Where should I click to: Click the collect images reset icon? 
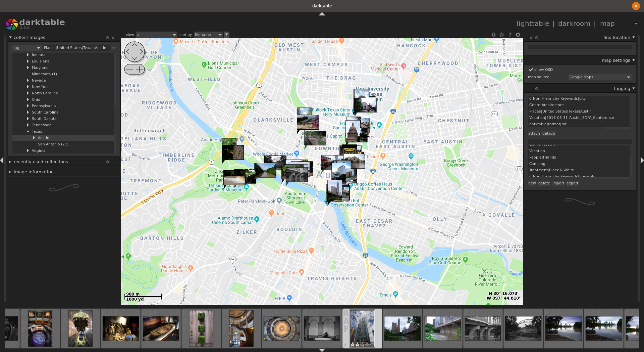point(107,38)
